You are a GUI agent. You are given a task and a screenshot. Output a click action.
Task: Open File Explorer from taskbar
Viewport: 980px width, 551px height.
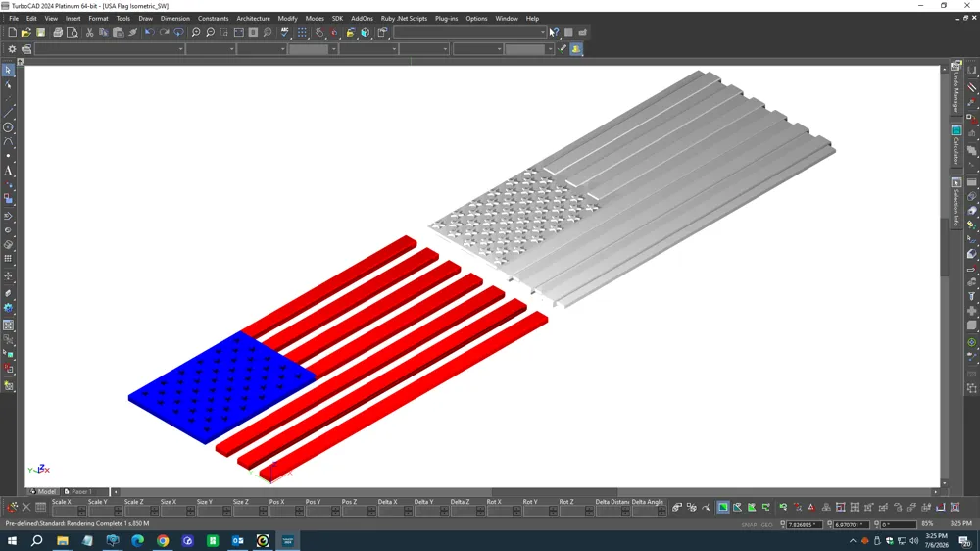click(x=63, y=541)
